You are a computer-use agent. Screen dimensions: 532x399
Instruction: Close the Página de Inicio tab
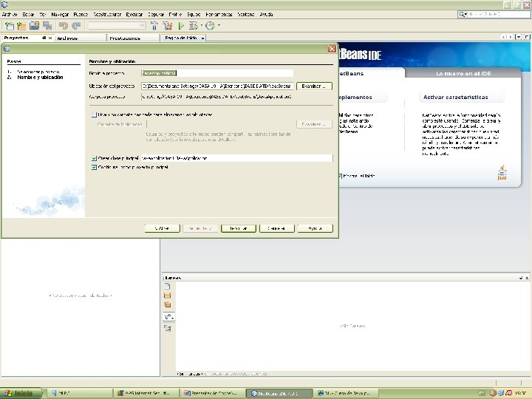(x=202, y=38)
